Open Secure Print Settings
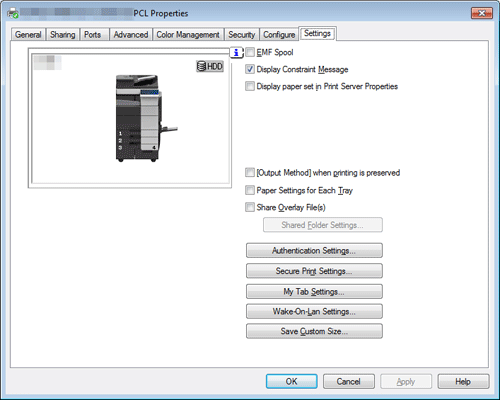500x400 pixels. coord(314,271)
